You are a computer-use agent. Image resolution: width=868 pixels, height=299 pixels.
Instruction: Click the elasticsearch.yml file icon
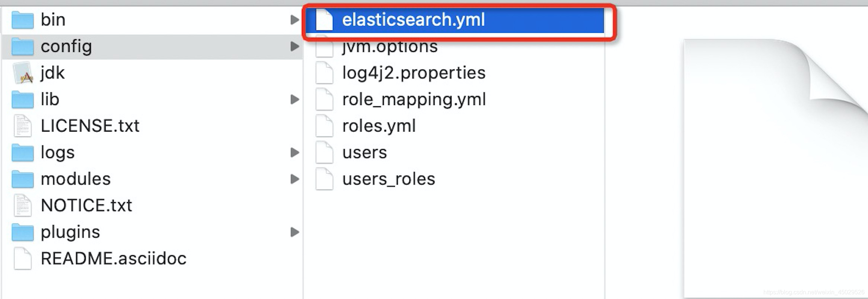click(324, 20)
